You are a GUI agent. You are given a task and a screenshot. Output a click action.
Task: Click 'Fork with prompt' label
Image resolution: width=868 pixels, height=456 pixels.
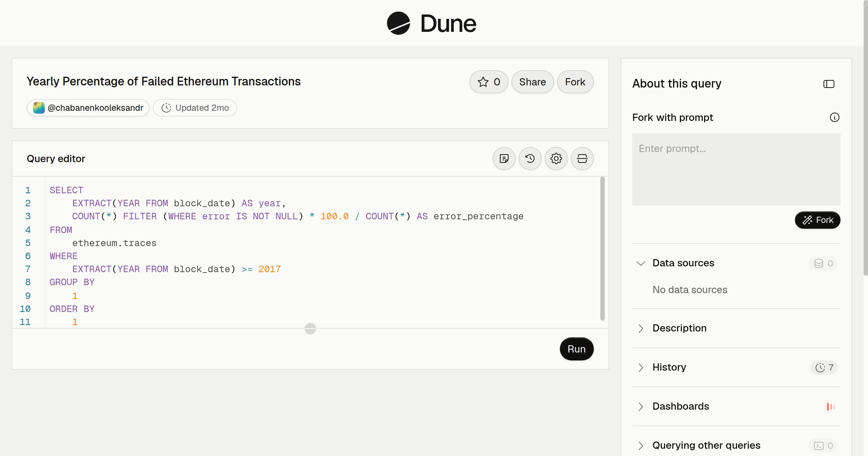pyautogui.click(x=673, y=117)
